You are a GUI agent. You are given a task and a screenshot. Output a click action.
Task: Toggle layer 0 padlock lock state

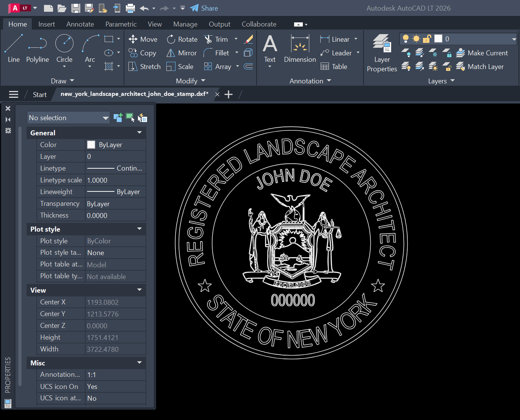tap(427, 39)
